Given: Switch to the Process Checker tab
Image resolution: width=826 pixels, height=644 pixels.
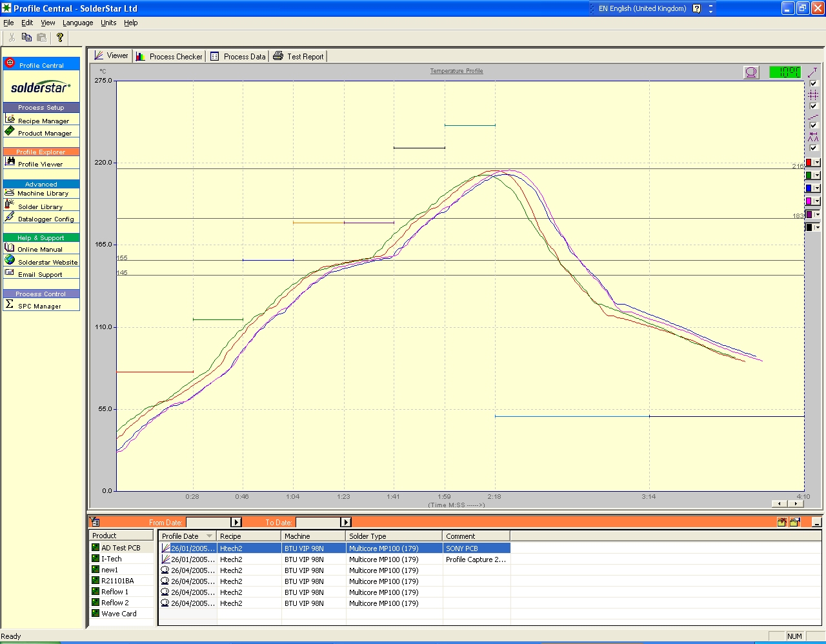Looking at the screenshot, I should tap(169, 57).
